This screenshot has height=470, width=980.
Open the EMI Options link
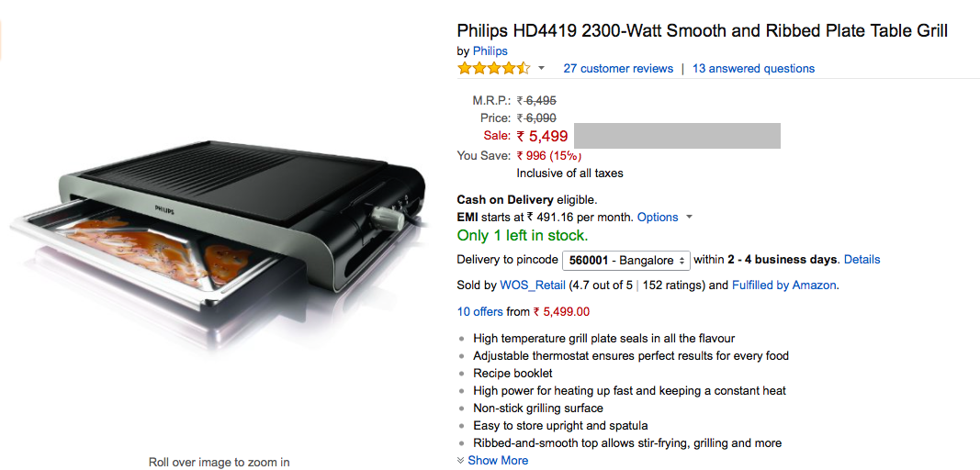click(x=658, y=218)
